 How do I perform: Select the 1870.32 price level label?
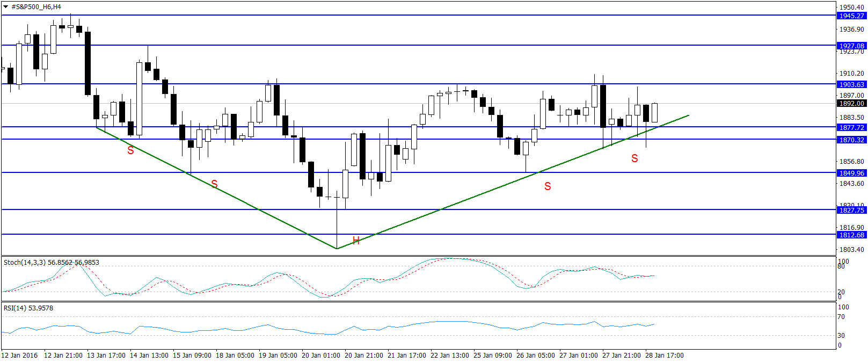(x=852, y=140)
